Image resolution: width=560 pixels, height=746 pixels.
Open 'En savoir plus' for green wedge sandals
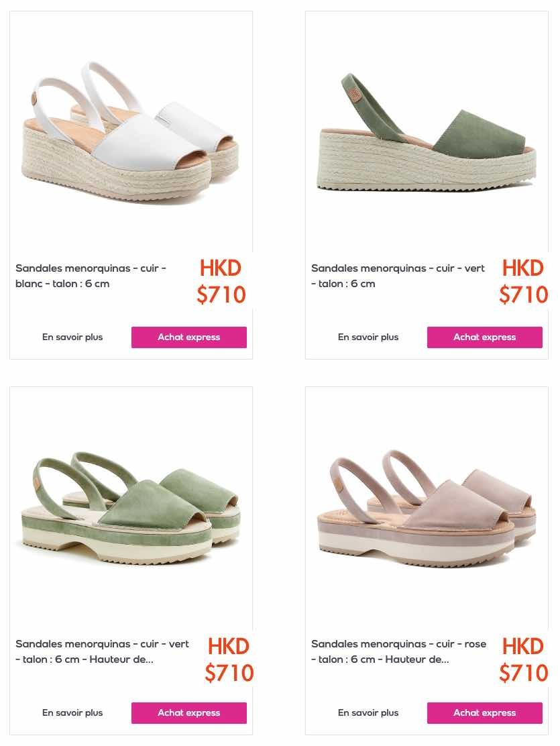point(368,337)
